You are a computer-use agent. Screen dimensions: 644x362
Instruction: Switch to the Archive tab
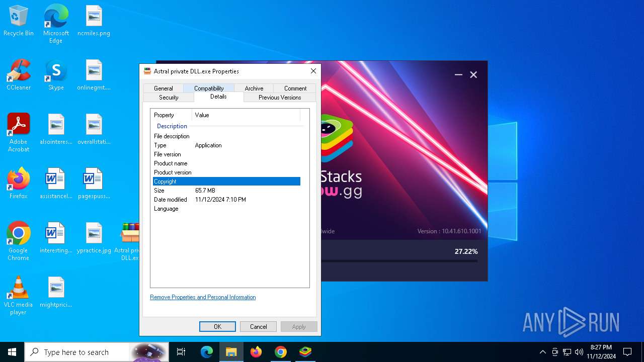pos(254,88)
